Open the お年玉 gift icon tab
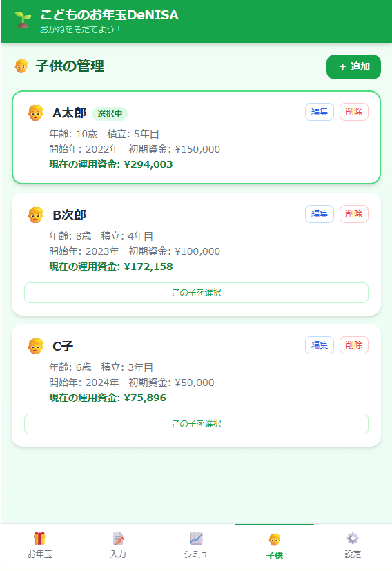Screen dimensions: 392x571 [x=39, y=545]
